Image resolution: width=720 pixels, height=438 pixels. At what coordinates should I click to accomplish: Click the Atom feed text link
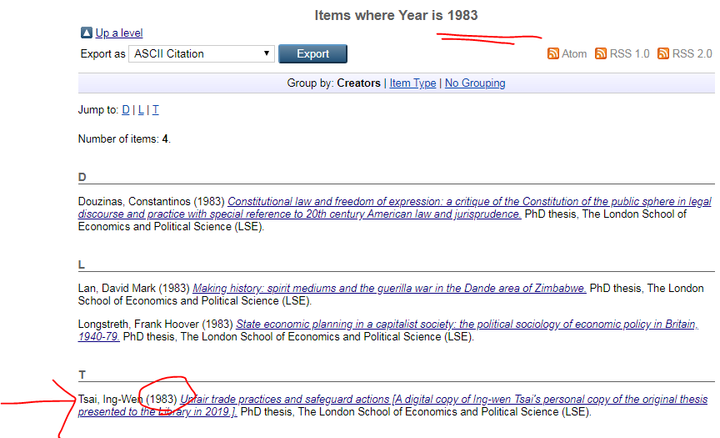click(x=574, y=54)
